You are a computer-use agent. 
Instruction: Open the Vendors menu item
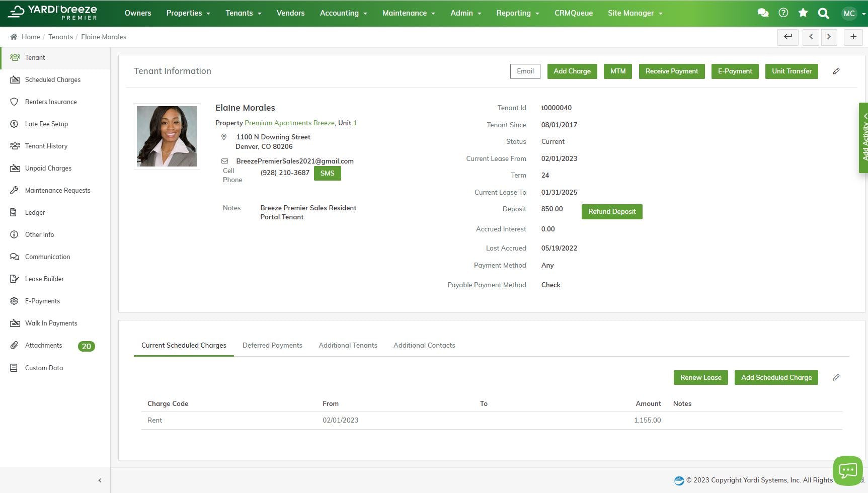coord(290,13)
